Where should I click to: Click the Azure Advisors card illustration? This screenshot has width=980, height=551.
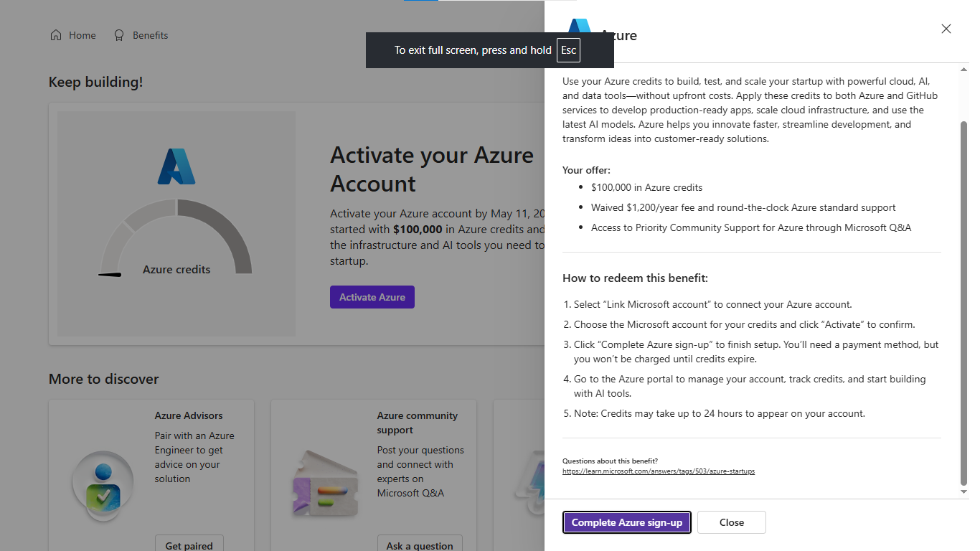click(x=103, y=485)
